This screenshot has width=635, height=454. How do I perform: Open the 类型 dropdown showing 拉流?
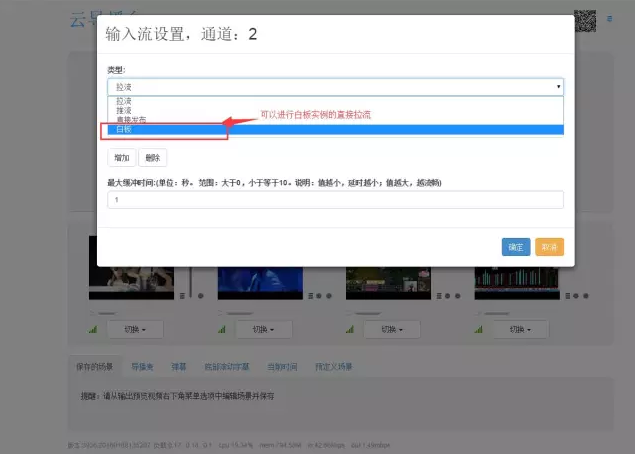coord(335,87)
